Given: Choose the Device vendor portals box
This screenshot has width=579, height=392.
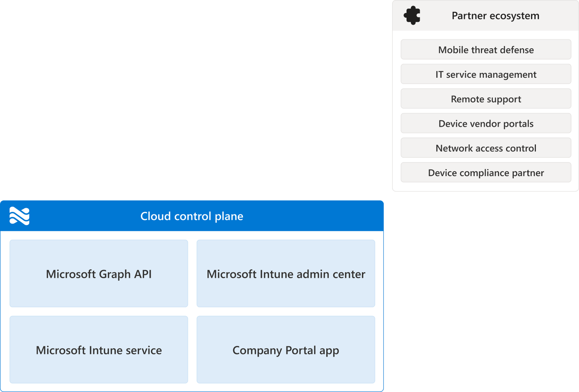Looking at the screenshot, I should (x=486, y=123).
